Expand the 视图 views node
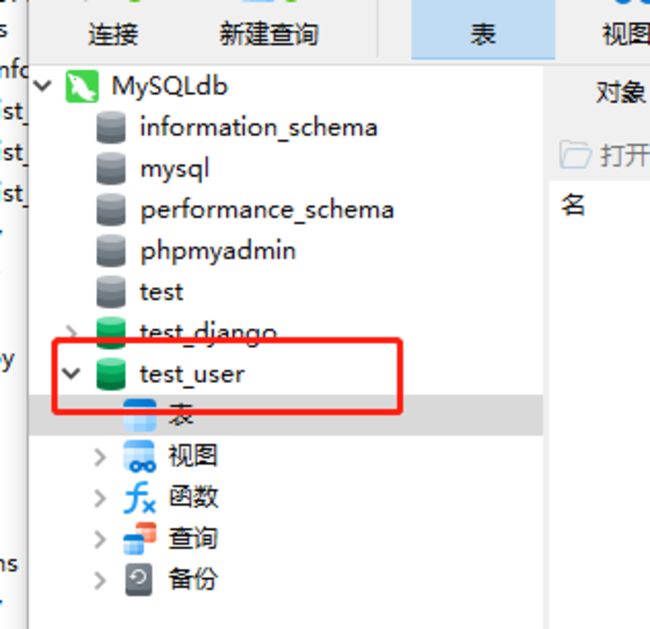This screenshot has width=650, height=629. pos(100,457)
